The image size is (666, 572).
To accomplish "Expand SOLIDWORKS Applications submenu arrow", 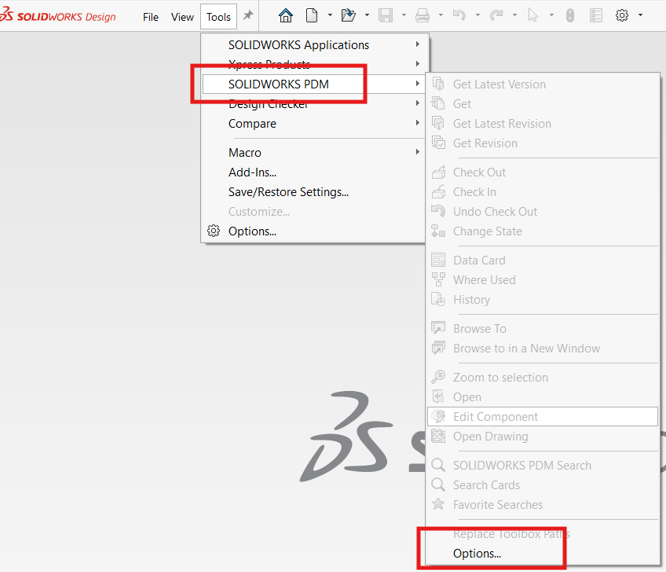I will 418,44.
